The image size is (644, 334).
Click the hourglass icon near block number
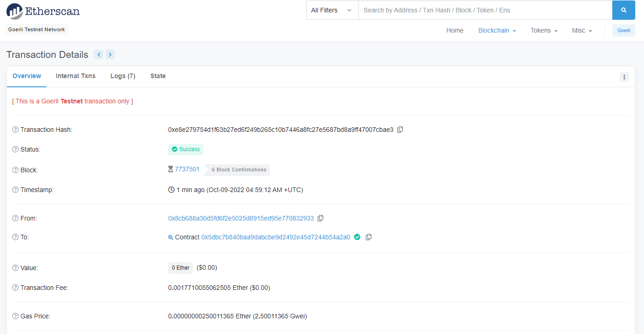[x=171, y=169]
